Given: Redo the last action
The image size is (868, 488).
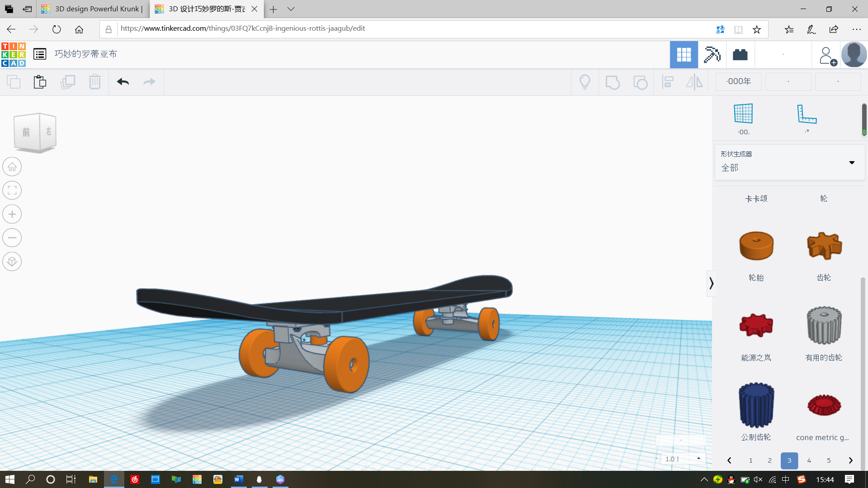Looking at the screenshot, I should coord(149,82).
